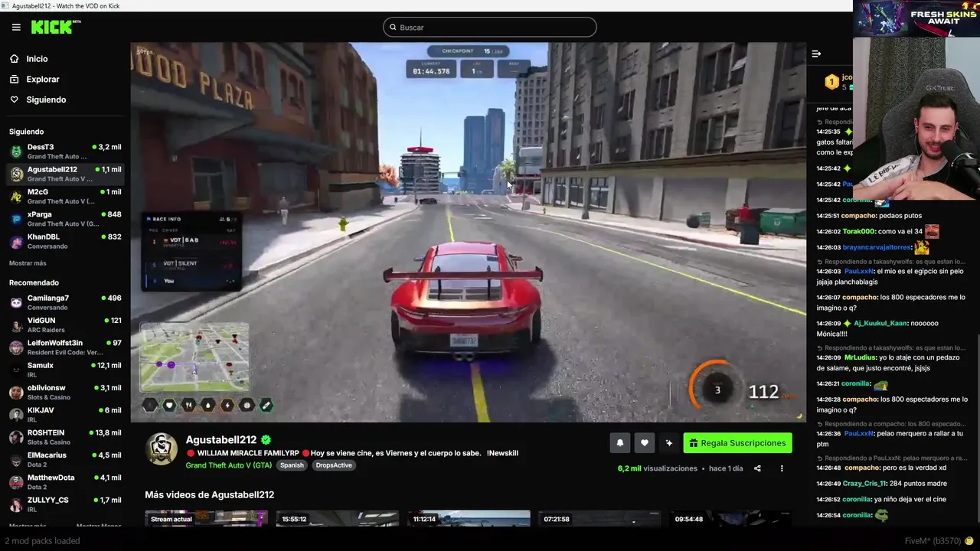Toggle the notification bell for the channel
Image resolution: width=980 pixels, height=551 pixels.
tap(620, 443)
